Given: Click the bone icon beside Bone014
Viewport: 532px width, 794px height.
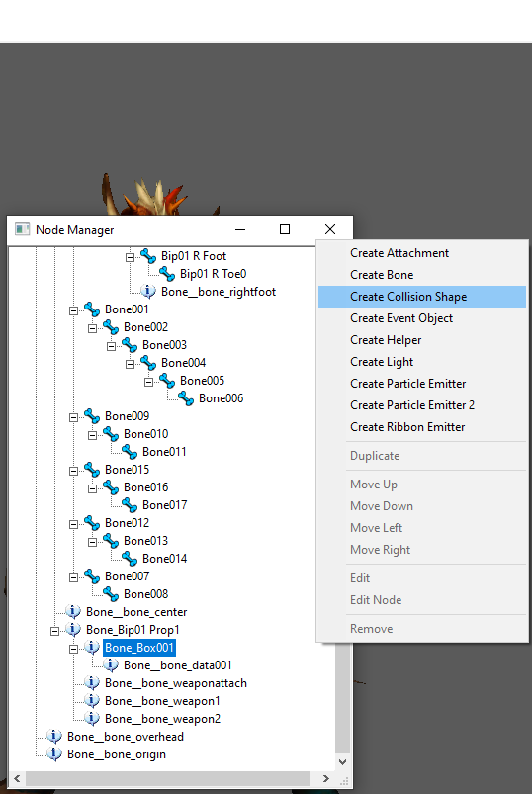Looking at the screenshot, I should click(x=130, y=559).
